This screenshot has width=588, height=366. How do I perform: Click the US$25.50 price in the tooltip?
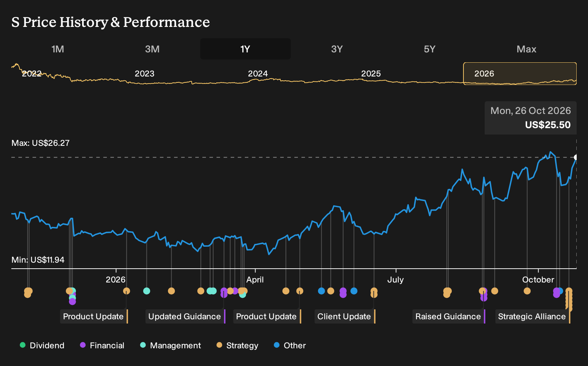(x=548, y=125)
